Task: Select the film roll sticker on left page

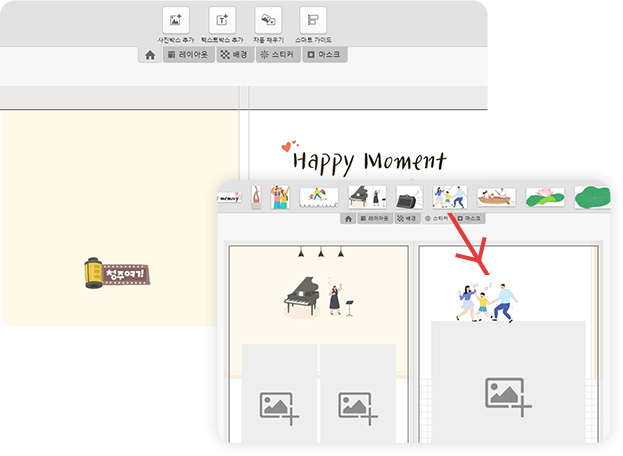Action: pos(117,272)
